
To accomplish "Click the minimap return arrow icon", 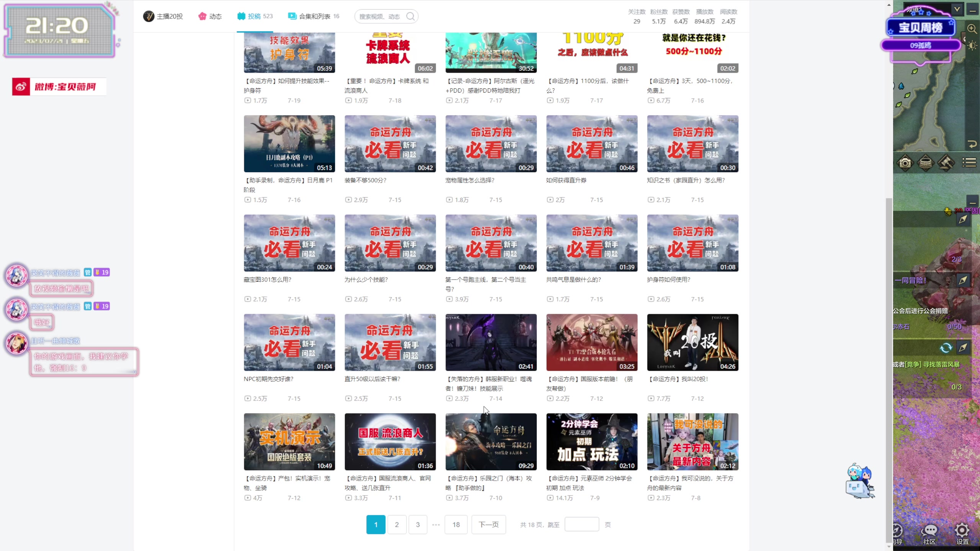I will 972,144.
